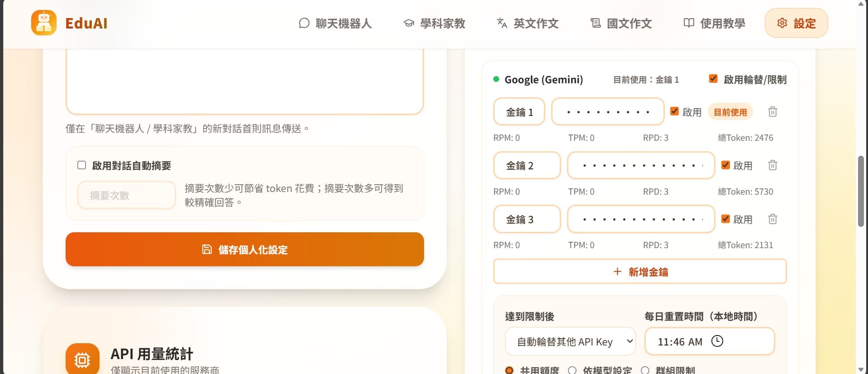Toggle the 啟用輪替/限制 checkbox
The width and height of the screenshot is (868, 374).
click(713, 78)
